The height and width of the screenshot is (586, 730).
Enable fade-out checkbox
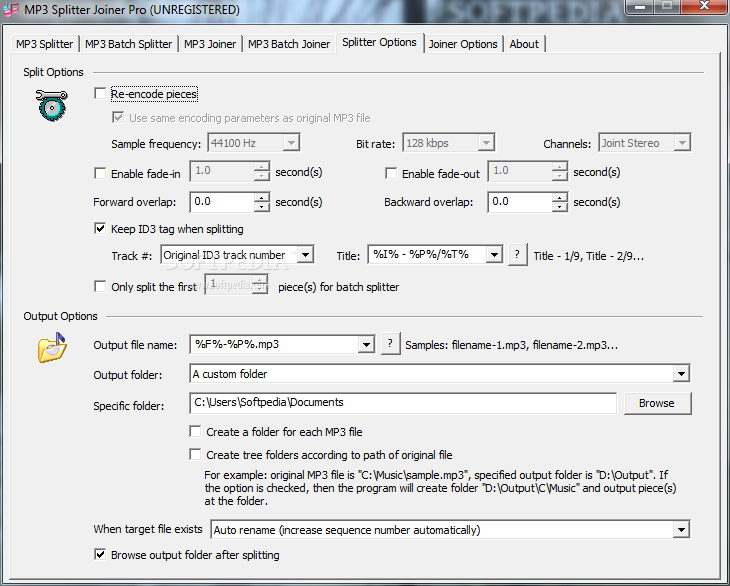tap(391, 173)
